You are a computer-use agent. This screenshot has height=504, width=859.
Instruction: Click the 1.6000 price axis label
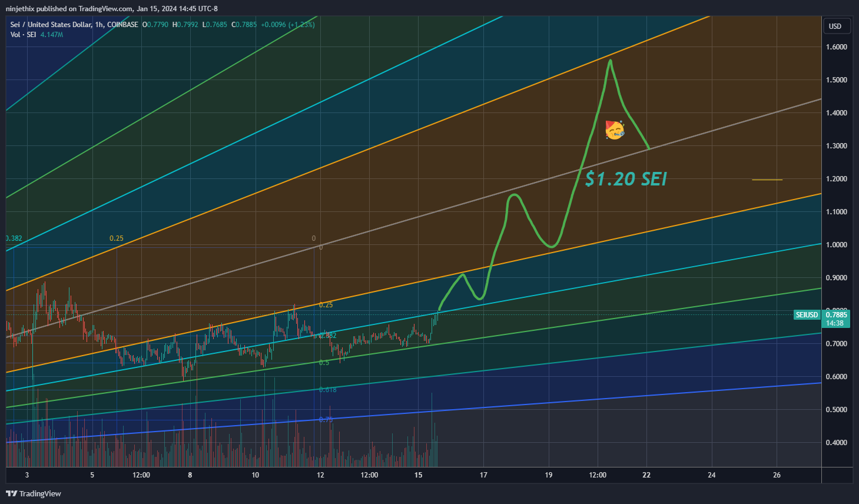[x=836, y=47]
